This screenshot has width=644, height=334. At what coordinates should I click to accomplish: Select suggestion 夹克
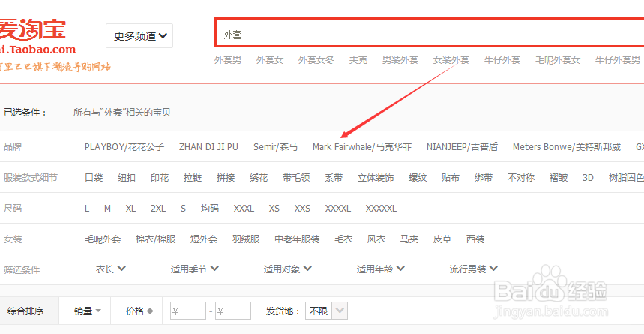click(358, 60)
